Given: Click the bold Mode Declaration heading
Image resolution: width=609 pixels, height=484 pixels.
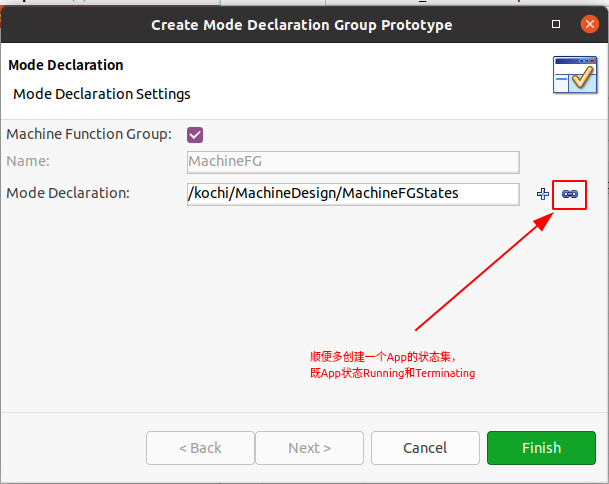Looking at the screenshot, I should point(66,65).
